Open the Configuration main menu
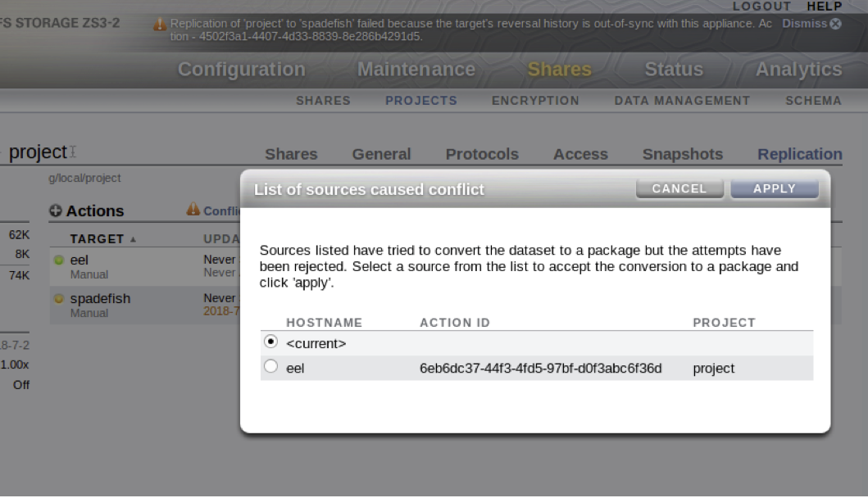The image size is (868, 498). [x=241, y=69]
